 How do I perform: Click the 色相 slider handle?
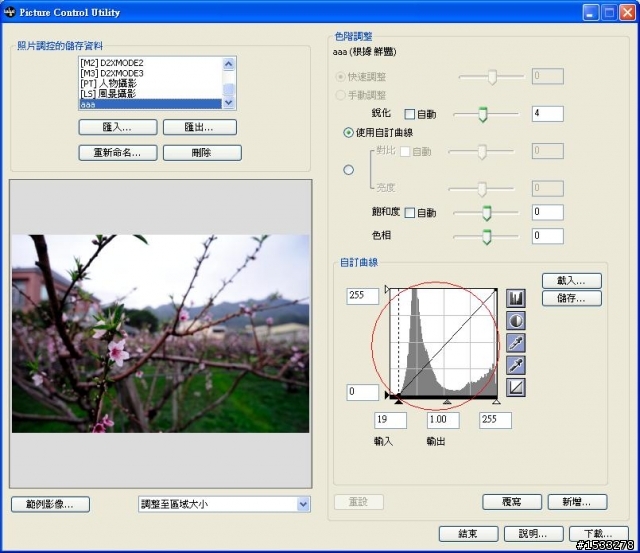tap(486, 237)
